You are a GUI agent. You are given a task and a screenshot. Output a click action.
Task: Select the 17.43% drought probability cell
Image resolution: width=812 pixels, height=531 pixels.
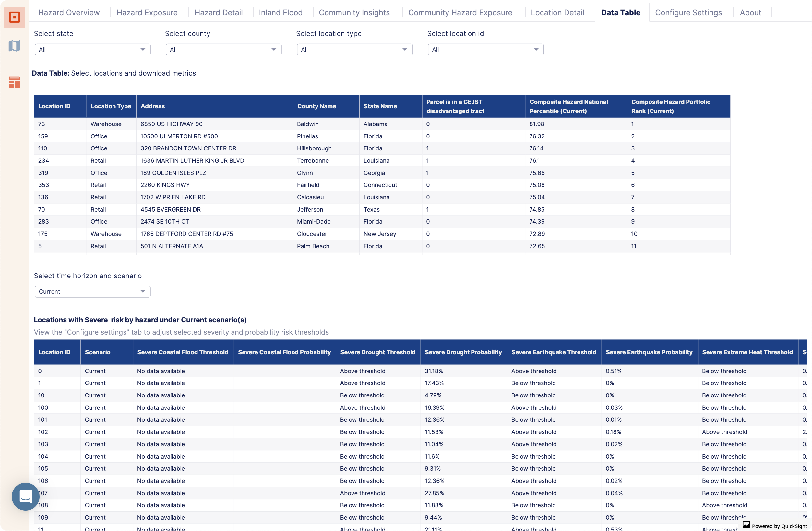click(464, 383)
